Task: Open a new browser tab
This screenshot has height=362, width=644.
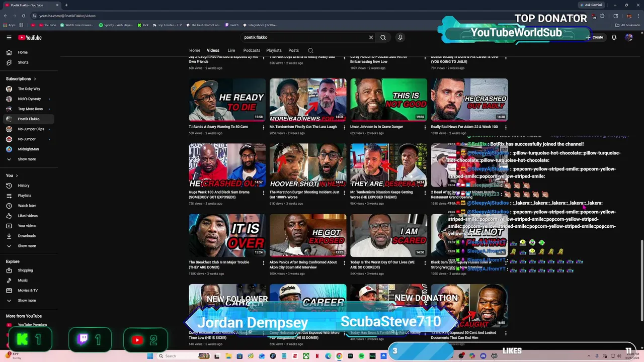Action: (x=66, y=5)
